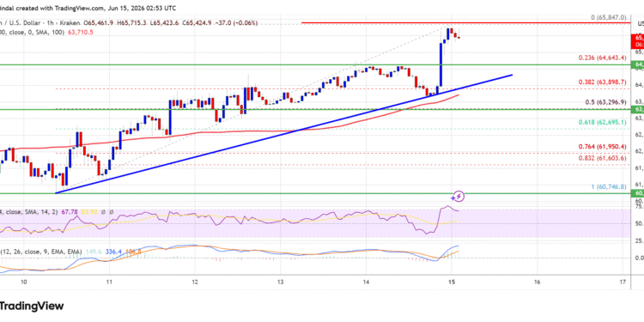This screenshot has width=644, height=322.
Task: Click the high price H65,715.3
Action: click(131, 23)
